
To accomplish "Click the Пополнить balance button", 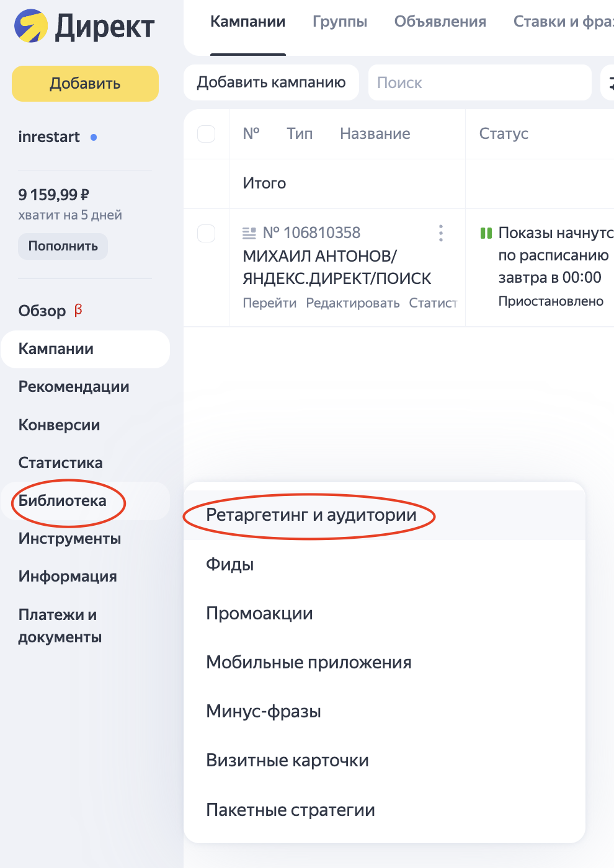I will [63, 246].
